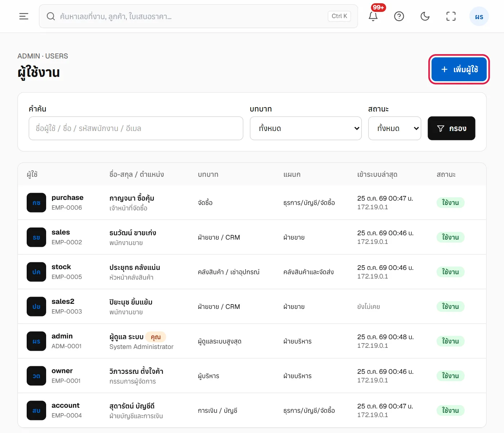Select the sales2 user avatar
The height and width of the screenshot is (433, 504).
point(36,307)
